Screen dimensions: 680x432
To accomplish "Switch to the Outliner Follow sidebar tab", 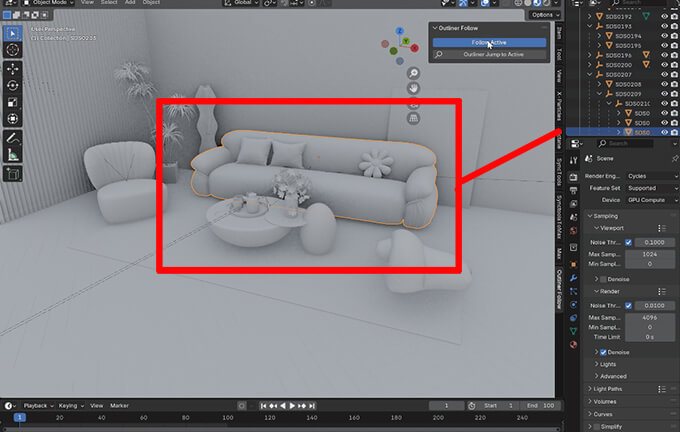I will coord(558,282).
